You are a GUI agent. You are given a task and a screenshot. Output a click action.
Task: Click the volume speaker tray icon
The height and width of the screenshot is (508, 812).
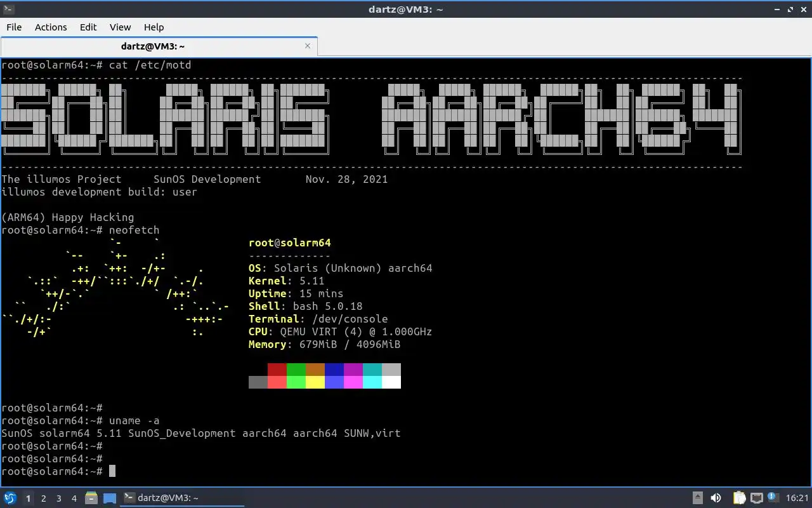tap(716, 498)
